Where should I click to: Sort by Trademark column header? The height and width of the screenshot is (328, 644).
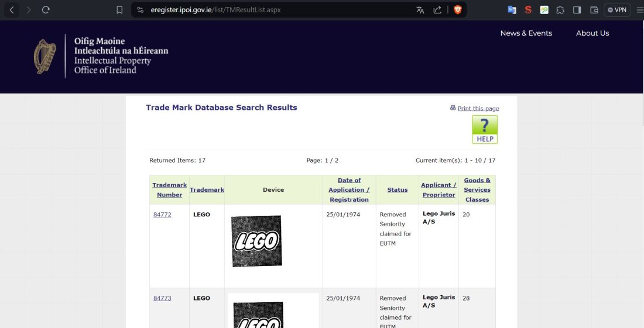point(207,190)
